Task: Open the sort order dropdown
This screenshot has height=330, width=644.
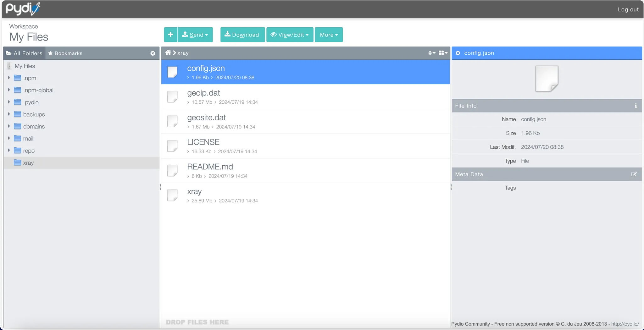Action: coord(431,53)
